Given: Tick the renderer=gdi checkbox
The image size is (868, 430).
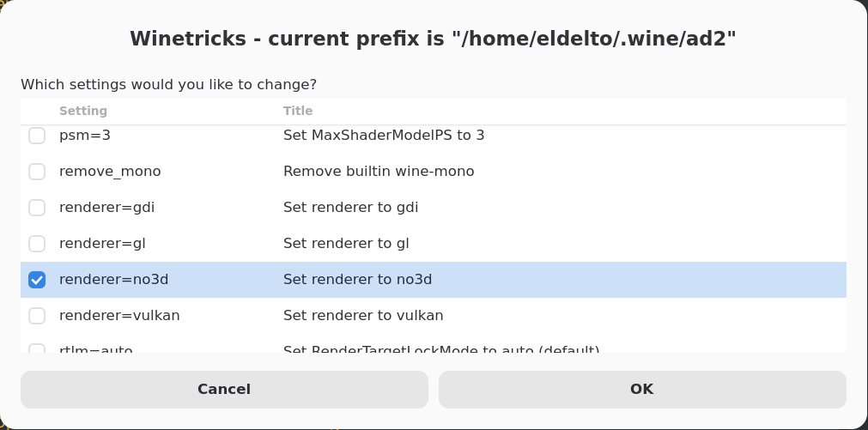Looking at the screenshot, I should pos(37,208).
